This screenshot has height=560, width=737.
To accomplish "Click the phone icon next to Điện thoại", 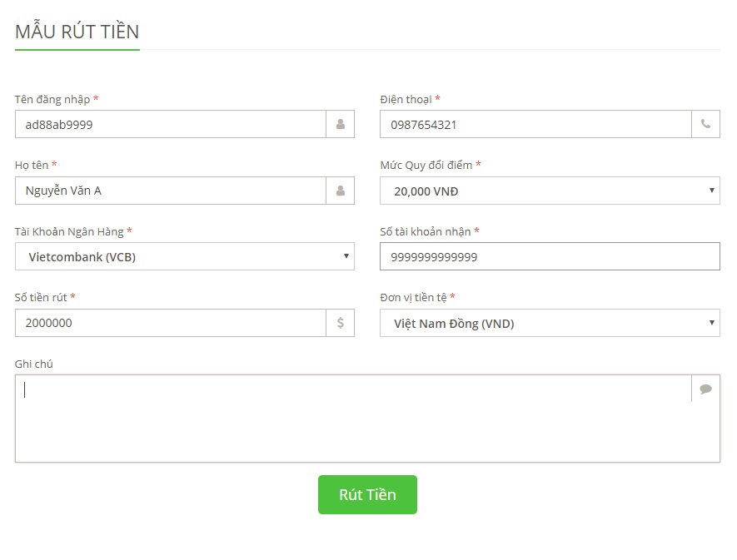I will click(x=705, y=125).
